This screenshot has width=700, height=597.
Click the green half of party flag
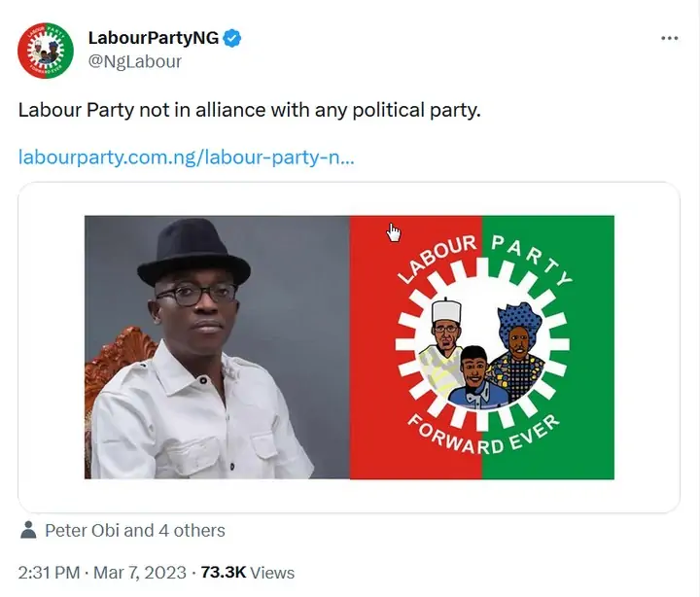coord(595,292)
